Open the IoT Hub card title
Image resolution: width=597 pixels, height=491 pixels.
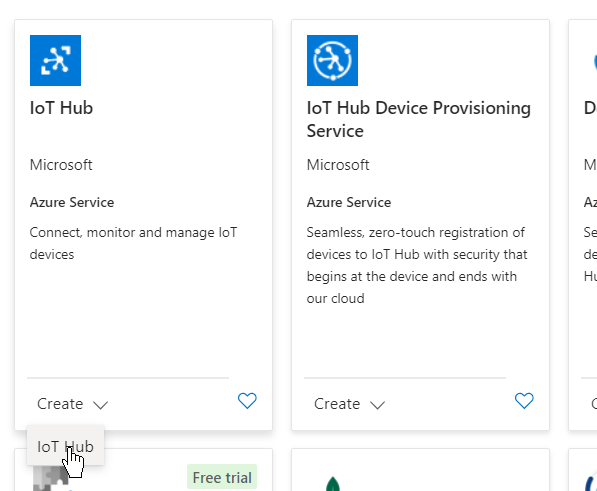[x=61, y=108]
